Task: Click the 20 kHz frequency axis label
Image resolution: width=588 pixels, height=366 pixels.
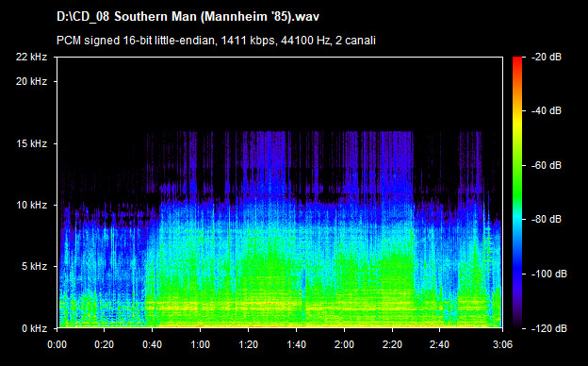Action: click(x=31, y=81)
